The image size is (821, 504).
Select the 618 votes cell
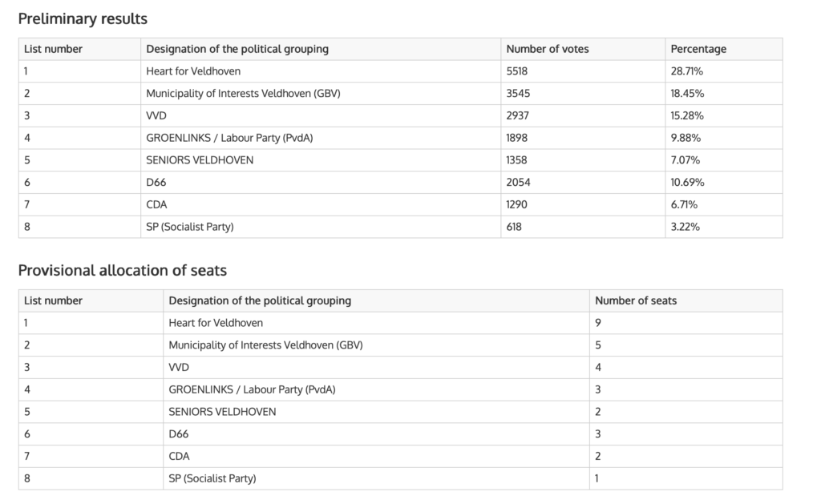(514, 227)
